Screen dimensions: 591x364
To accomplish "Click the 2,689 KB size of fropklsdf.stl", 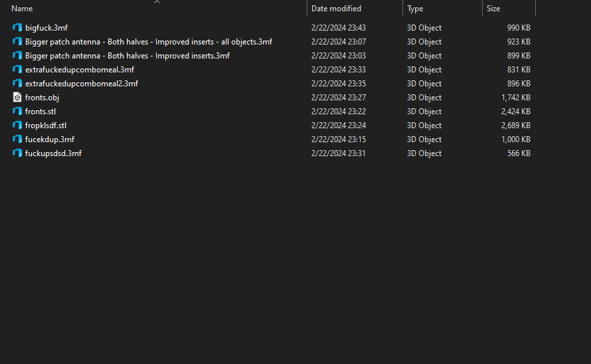I will click(x=515, y=126).
